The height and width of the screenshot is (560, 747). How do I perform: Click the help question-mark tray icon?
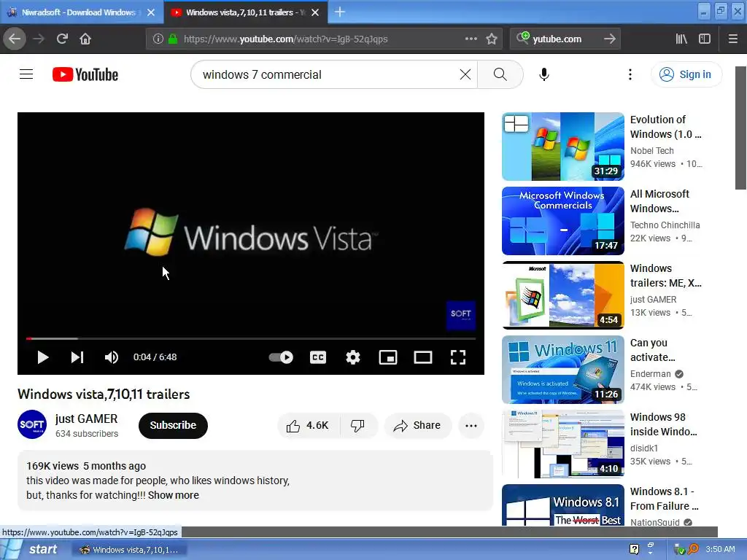(x=634, y=549)
